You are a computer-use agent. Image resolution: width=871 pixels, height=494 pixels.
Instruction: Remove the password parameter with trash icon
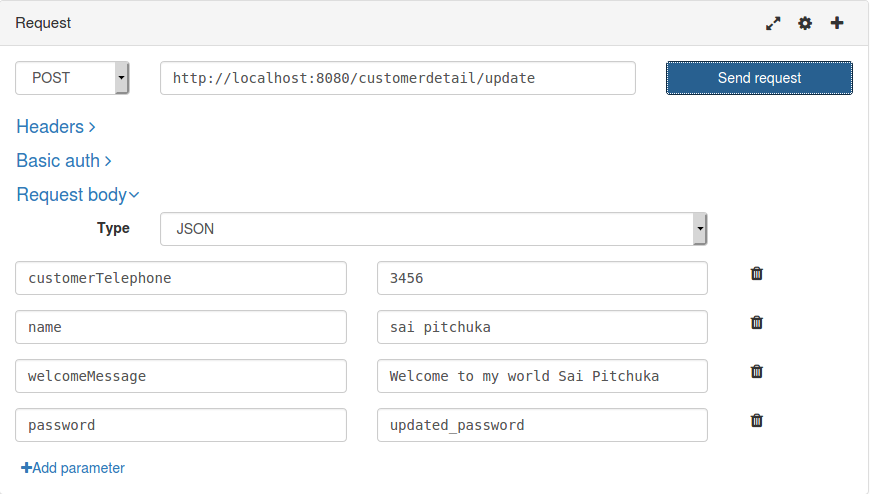click(x=757, y=421)
